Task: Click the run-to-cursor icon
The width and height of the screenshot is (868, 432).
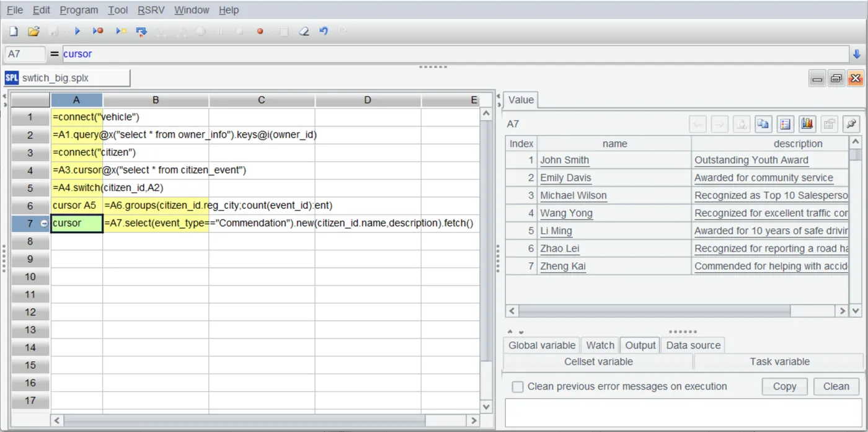Action: 121,31
